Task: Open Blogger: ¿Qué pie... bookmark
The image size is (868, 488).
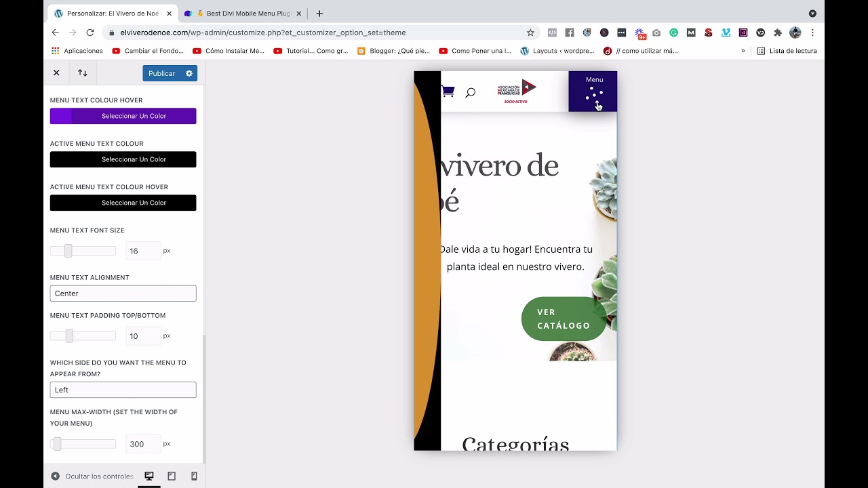Action: (393, 51)
